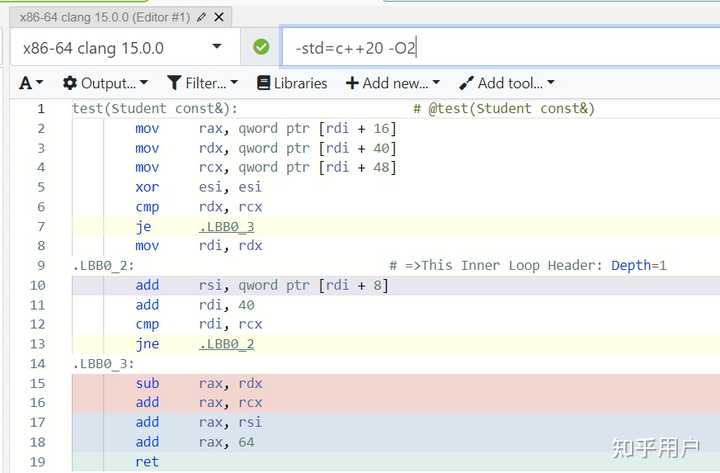Open the Add tool wrench menu
Image resolution: width=720 pixels, height=473 pixels.
tap(507, 83)
